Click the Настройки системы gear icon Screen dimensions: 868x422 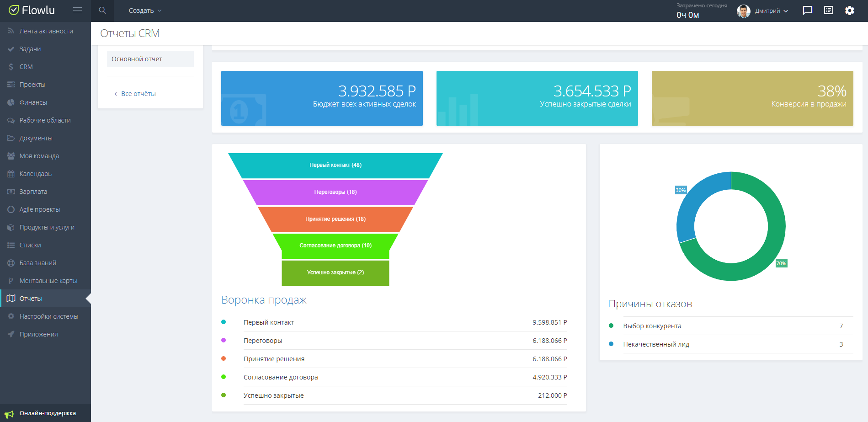pyautogui.click(x=11, y=316)
